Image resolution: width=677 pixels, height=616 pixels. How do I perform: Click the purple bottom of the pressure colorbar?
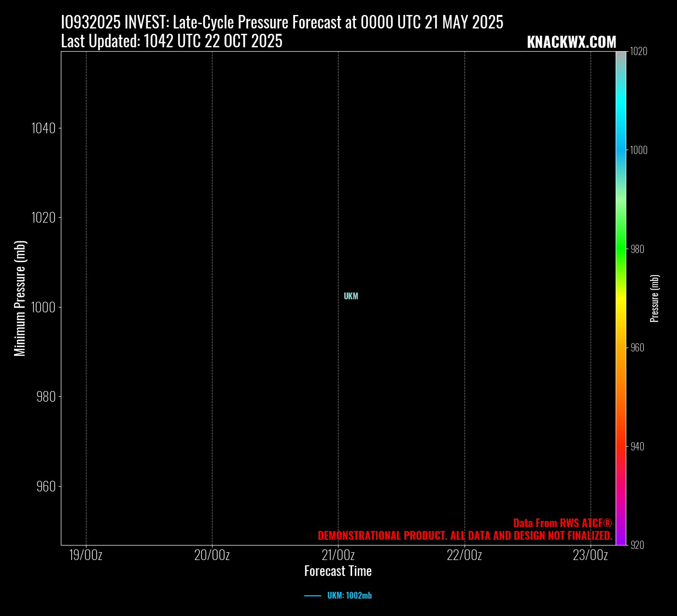click(621, 541)
